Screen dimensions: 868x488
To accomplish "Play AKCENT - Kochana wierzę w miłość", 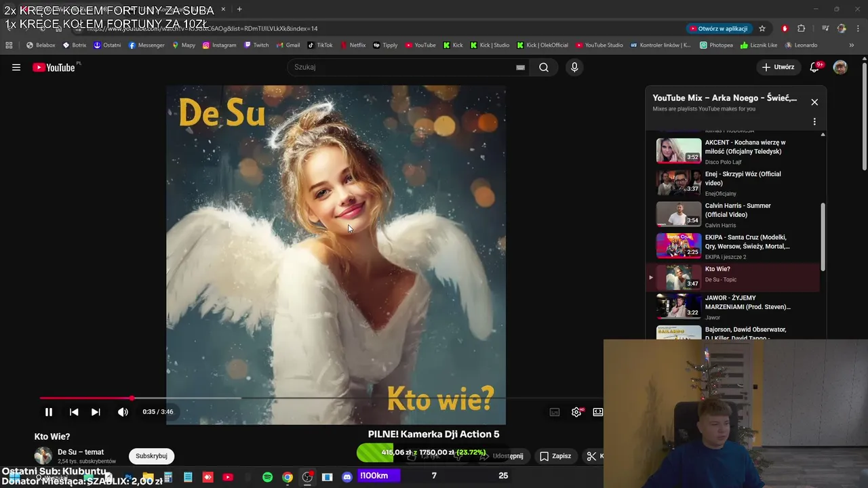I will tap(734, 151).
